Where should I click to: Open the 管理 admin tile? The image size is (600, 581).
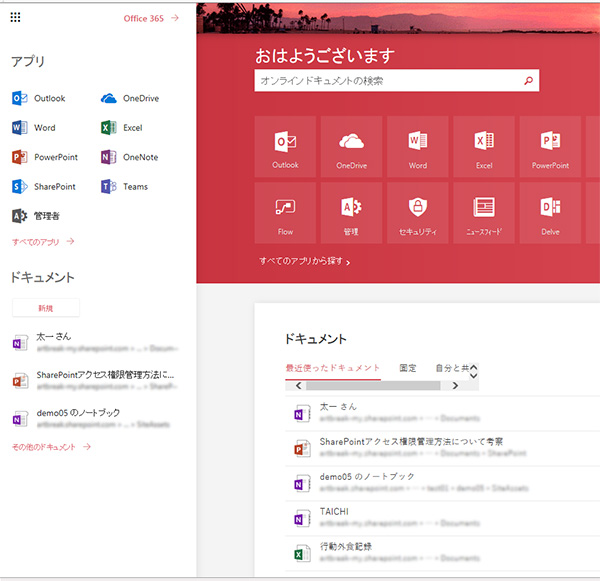(351, 213)
